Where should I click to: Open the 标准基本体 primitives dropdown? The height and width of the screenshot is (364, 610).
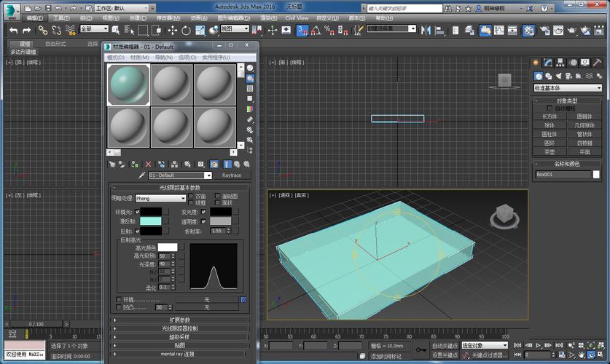click(x=568, y=87)
